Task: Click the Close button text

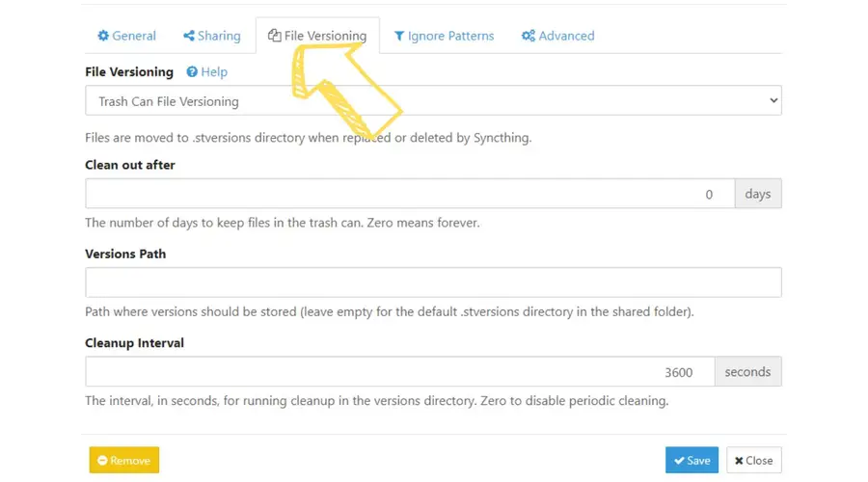Action: tap(759, 461)
